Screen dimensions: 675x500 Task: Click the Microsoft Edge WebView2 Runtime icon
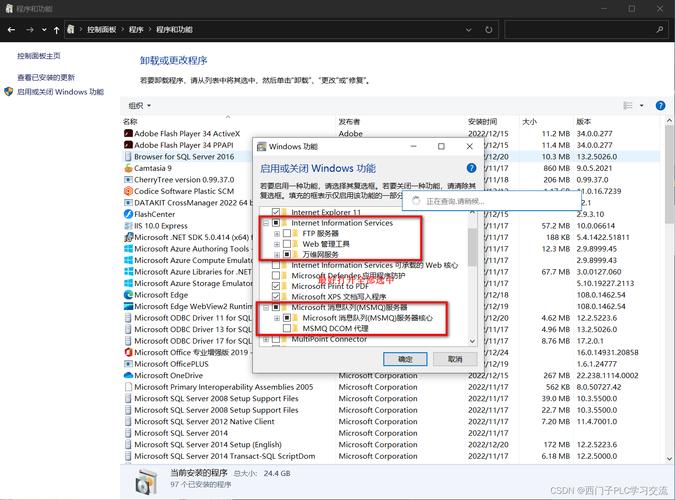tap(128, 306)
